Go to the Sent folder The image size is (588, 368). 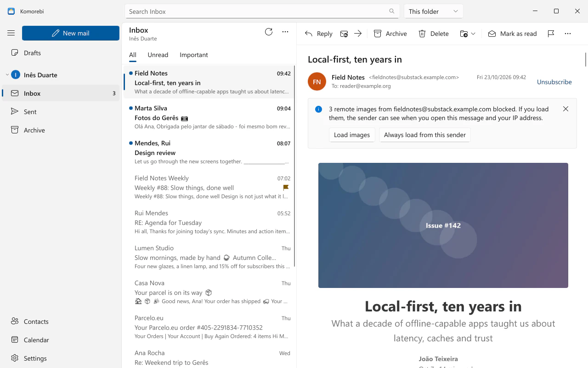tap(61, 112)
